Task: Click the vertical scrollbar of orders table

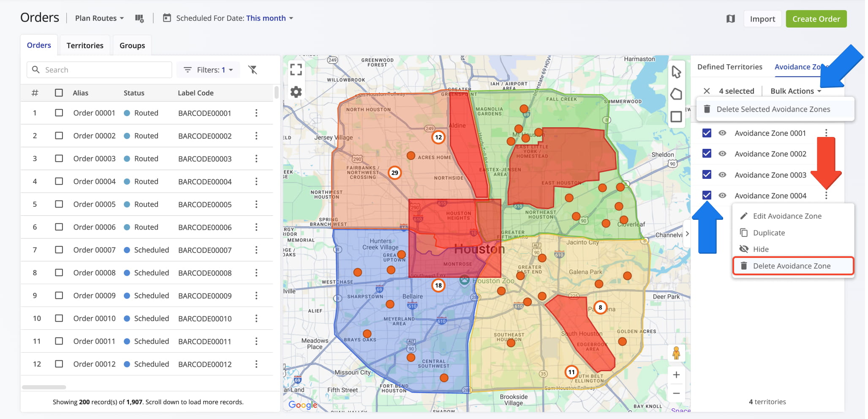Action: pyautogui.click(x=277, y=92)
